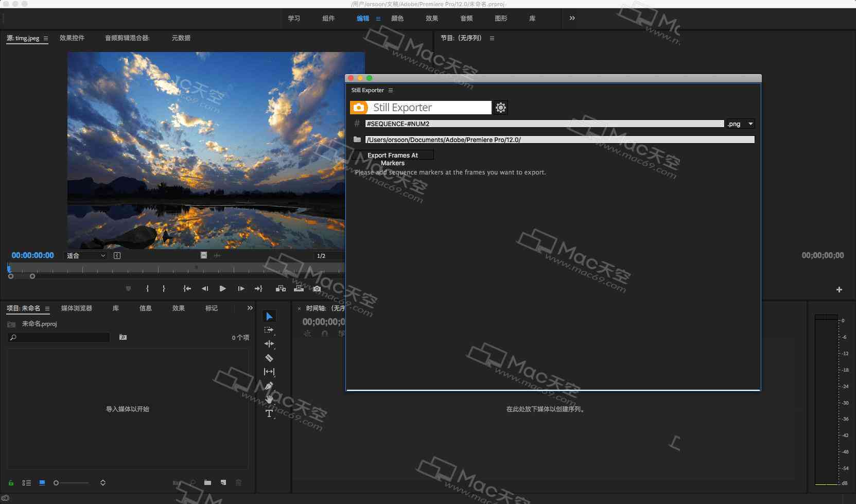Click the Go to In point icon
This screenshot has height=504, width=856.
click(187, 289)
